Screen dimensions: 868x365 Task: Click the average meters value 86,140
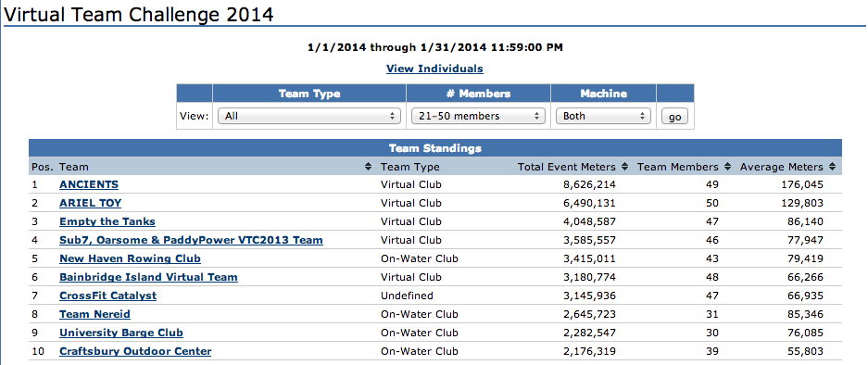click(806, 221)
